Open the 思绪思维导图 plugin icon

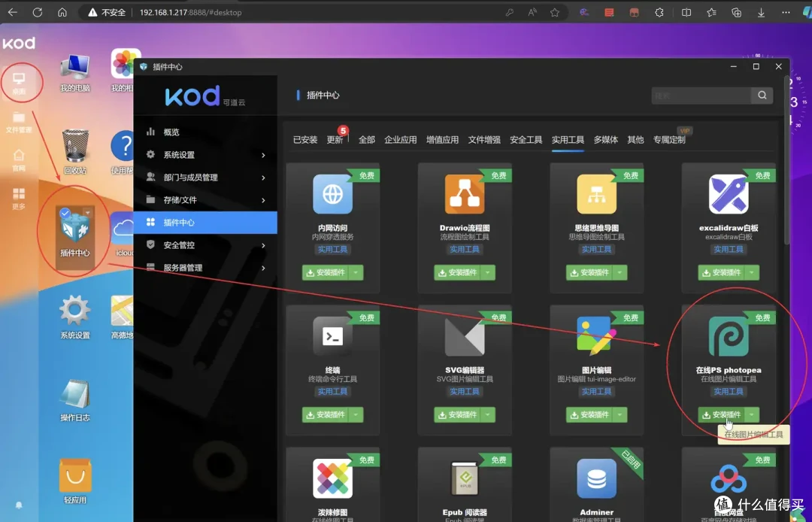596,194
